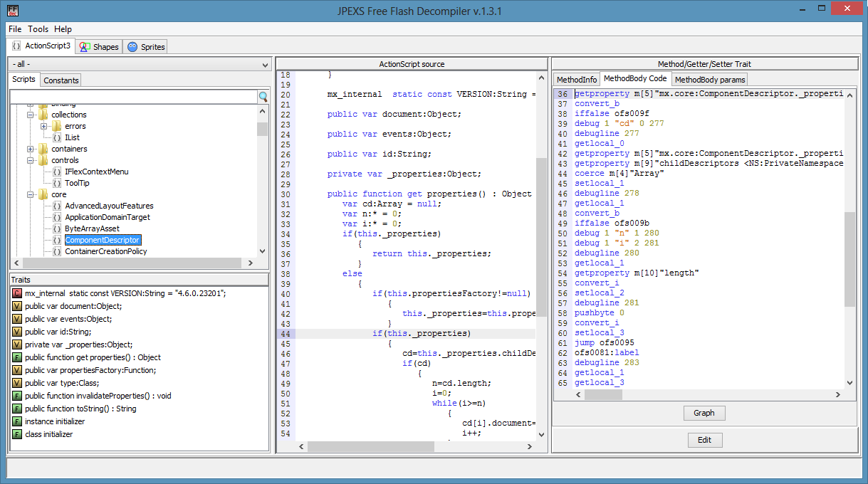Select the IFlexContextMenu script
The image size is (868, 484).
tap(97, 172)
